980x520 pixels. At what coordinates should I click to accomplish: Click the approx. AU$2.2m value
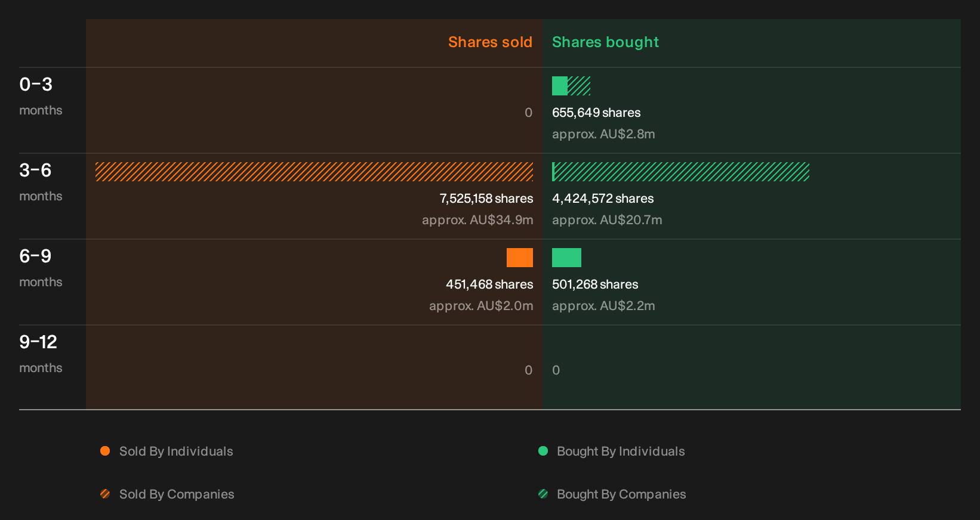[x=603, y=306]
